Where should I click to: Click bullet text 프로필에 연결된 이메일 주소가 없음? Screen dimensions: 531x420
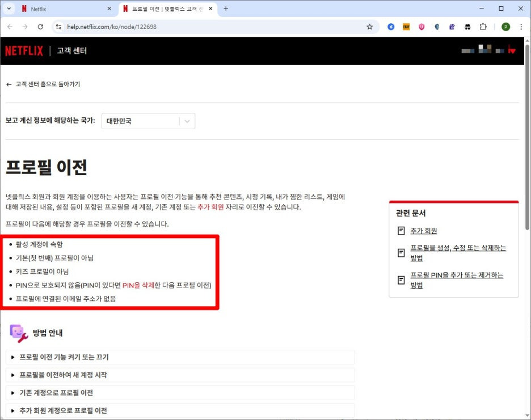(66, 299)
